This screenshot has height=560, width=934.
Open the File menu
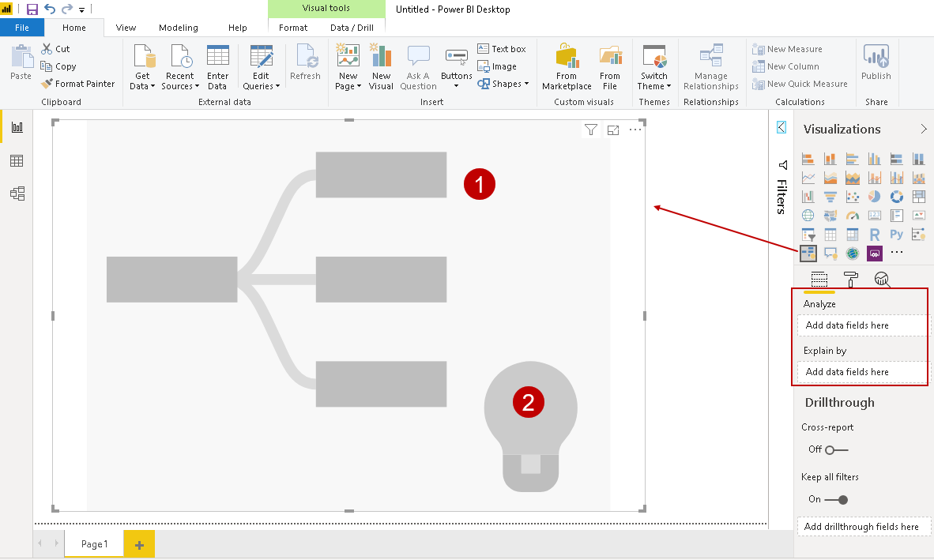coord(22,27)
